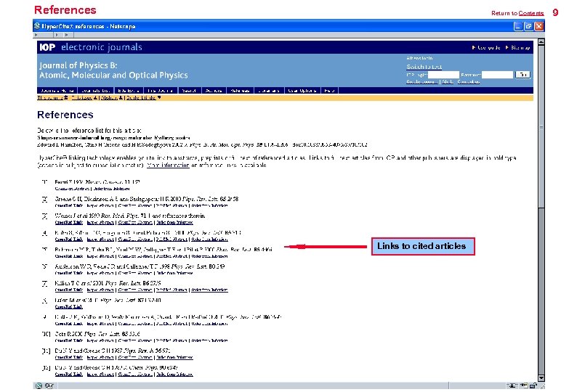Click the IOP logo in the banner

coord(47,47)
